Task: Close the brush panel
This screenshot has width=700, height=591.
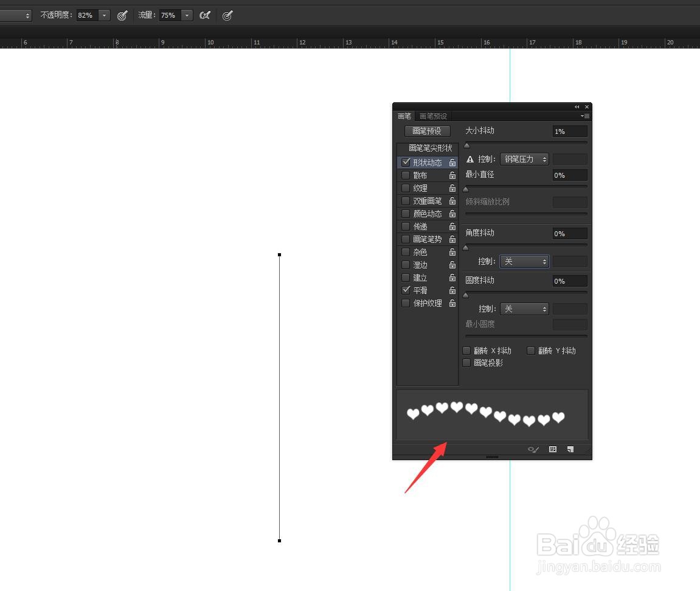Action: 587,107
